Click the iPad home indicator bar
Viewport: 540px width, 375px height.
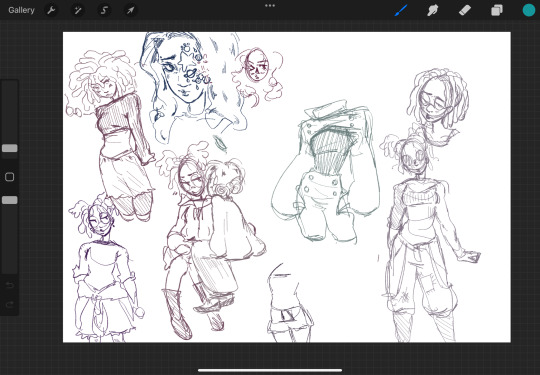pyautogui.click(x=270, y=371)
